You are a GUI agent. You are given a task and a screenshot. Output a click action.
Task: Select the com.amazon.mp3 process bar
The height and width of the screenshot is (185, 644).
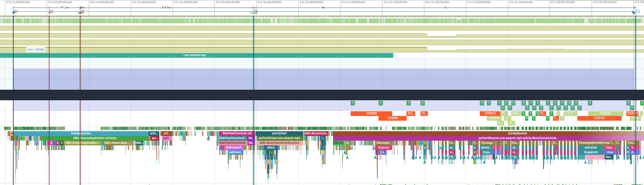195,55
